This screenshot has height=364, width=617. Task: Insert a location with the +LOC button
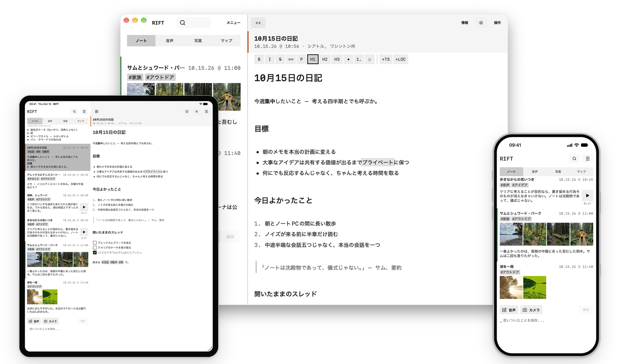click(400, 59)
